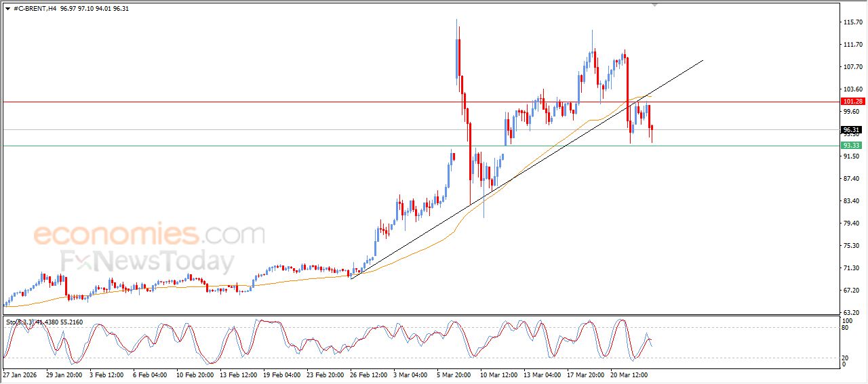Viewport: 868px width, 384px height.
Task: Click the 103.60 price axis value
Action: pos(852,89)
